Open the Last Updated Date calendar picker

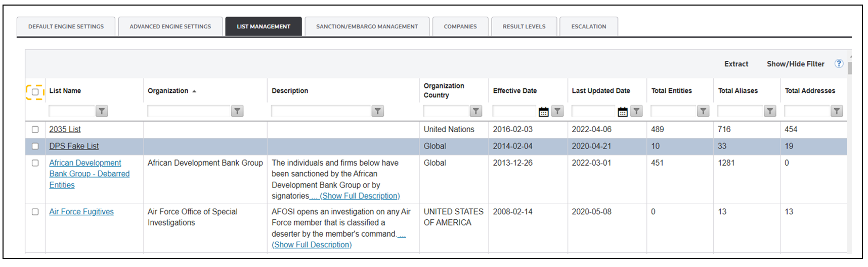(622, 111)
